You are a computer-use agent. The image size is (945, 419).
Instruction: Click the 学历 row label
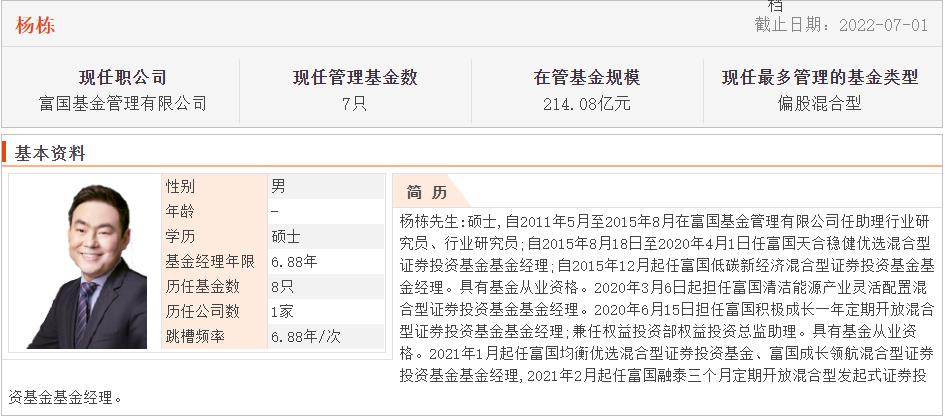(x=180, y=236)
